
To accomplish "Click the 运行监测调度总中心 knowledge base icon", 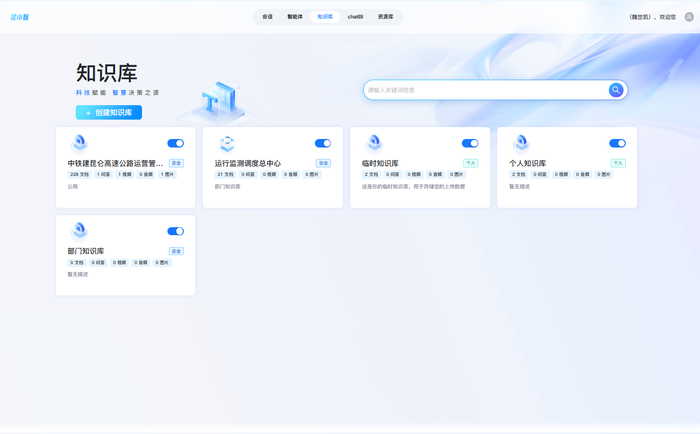I will pos(227,143).
